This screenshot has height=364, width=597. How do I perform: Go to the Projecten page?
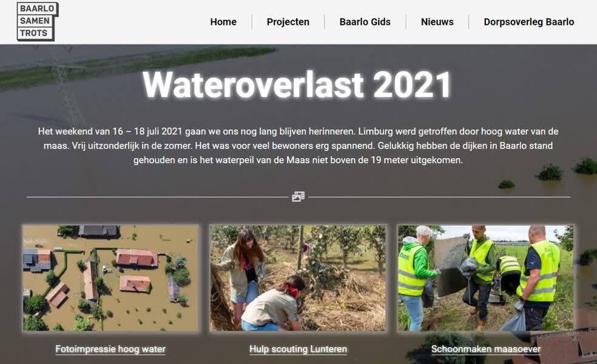(x=288, y=22)
